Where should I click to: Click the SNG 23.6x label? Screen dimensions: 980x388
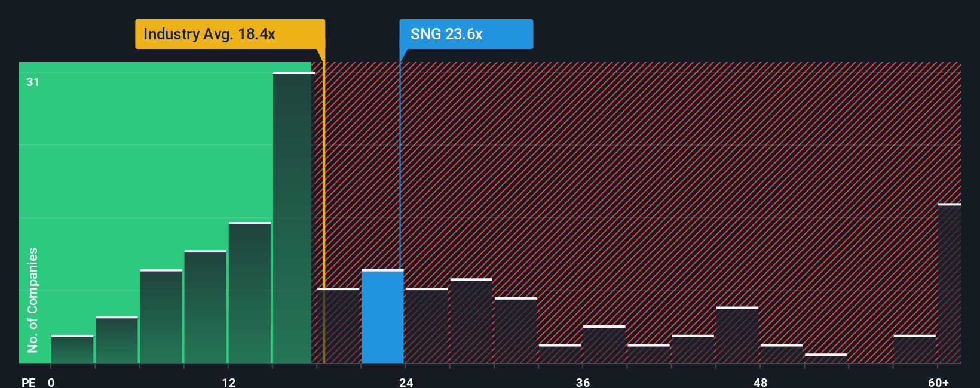[x=466, y=34]
